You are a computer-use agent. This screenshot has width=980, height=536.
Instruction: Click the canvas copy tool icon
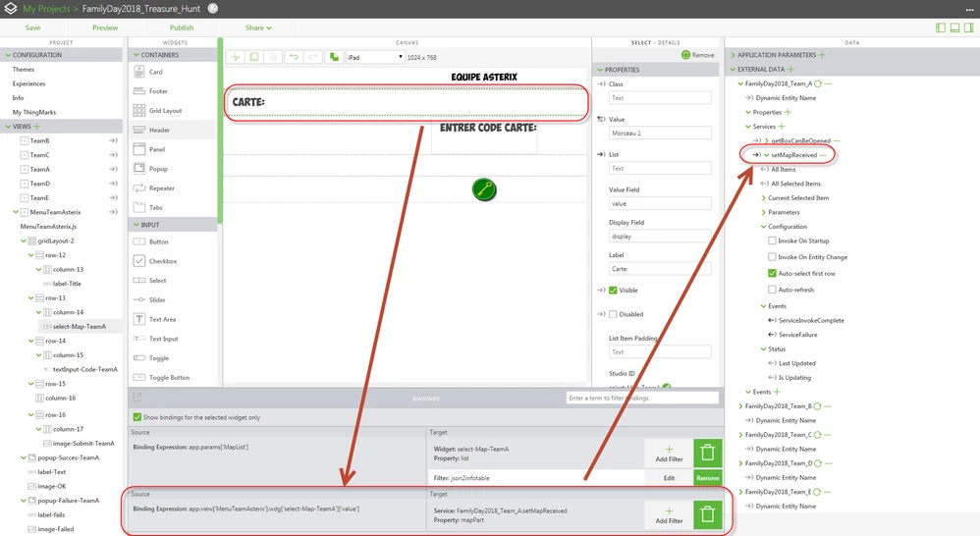click(253, 57)
